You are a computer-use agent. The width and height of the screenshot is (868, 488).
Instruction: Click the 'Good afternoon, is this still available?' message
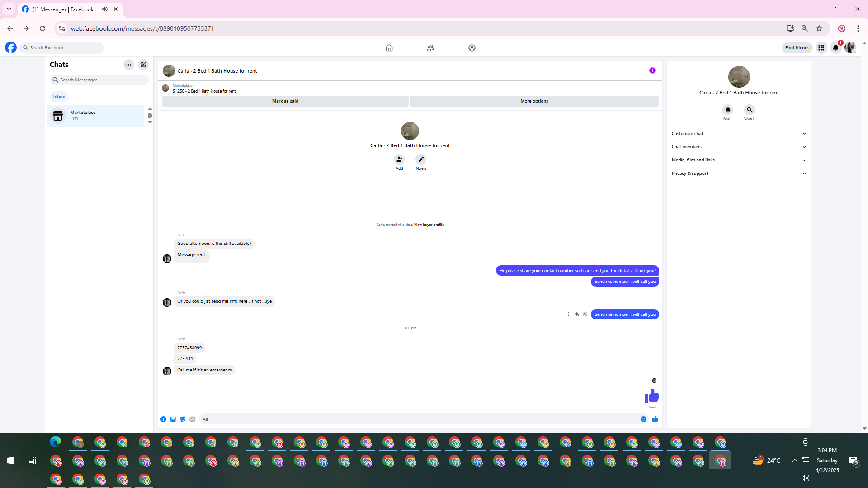[x=214, y=244]
